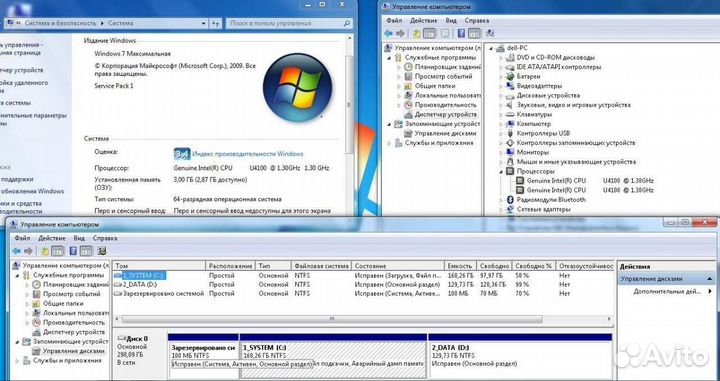Expand Дисковые устройства device category

pyautogui.click(x=501, y=95)
